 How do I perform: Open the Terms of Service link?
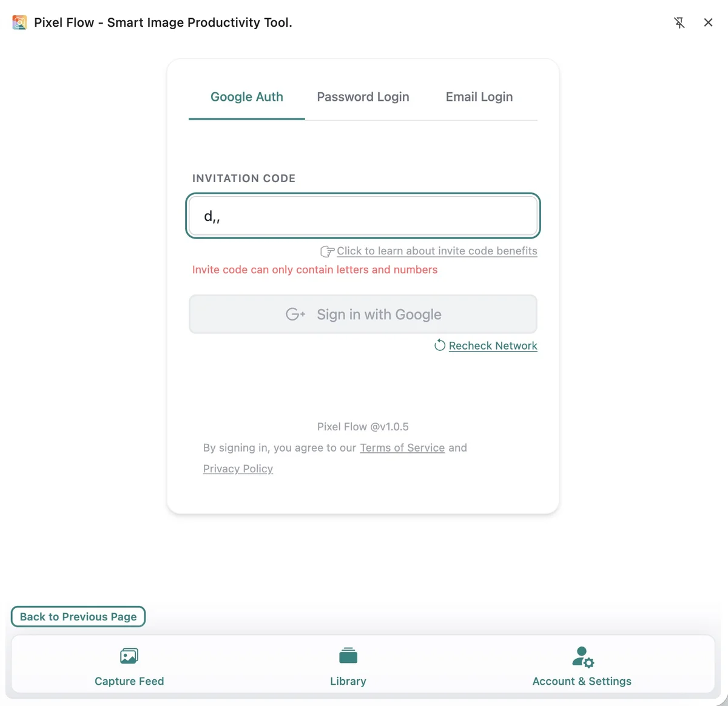[x=402, y=447]
